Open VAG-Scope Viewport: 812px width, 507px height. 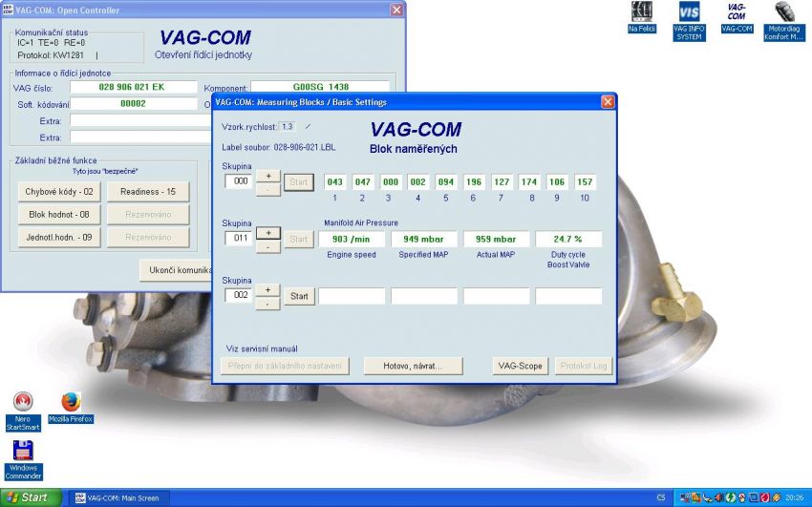(520, 366)
